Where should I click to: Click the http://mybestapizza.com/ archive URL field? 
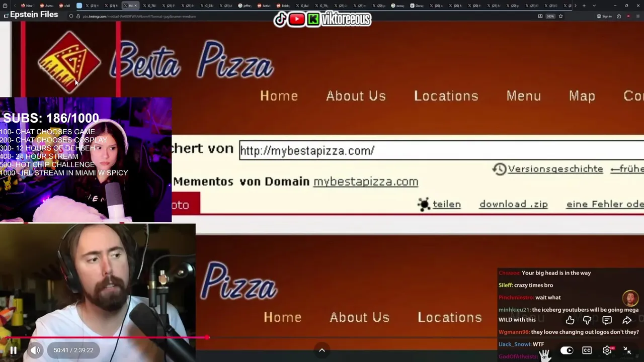441,151
